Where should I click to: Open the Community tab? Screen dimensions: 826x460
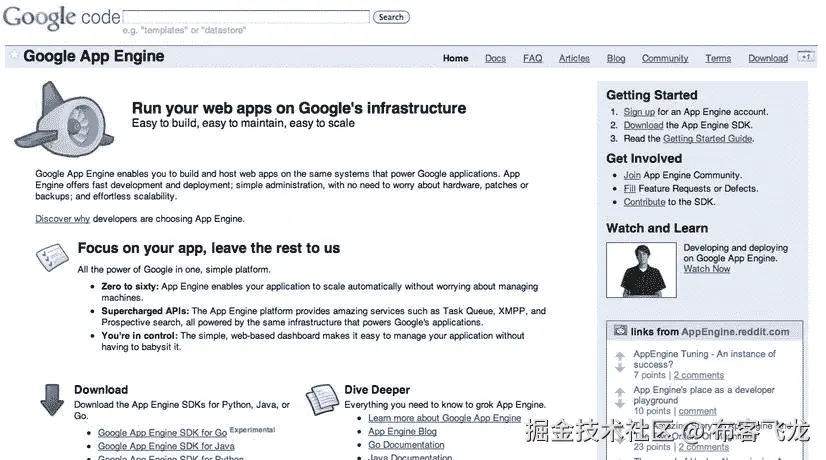665,58
